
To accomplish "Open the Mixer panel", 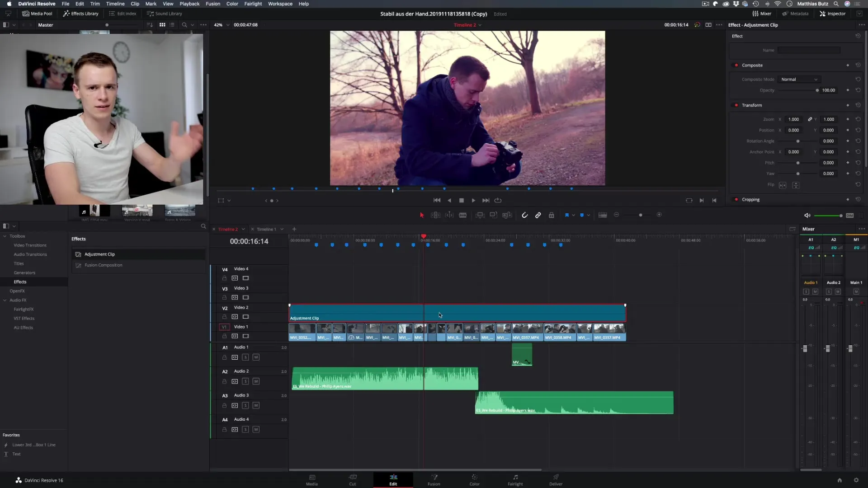I will pos(762,14).
